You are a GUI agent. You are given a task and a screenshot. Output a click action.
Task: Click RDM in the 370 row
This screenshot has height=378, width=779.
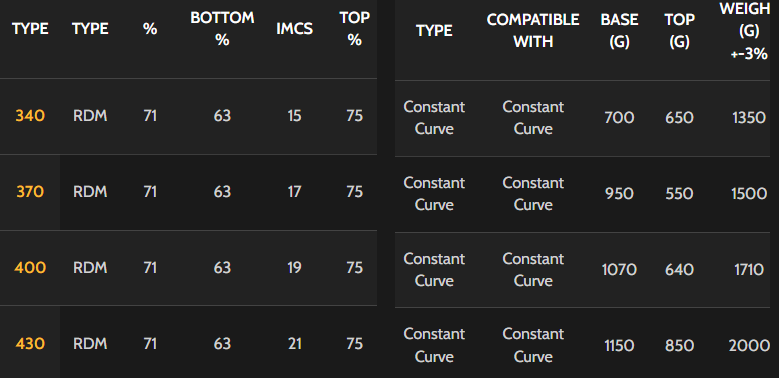[90, 192]
